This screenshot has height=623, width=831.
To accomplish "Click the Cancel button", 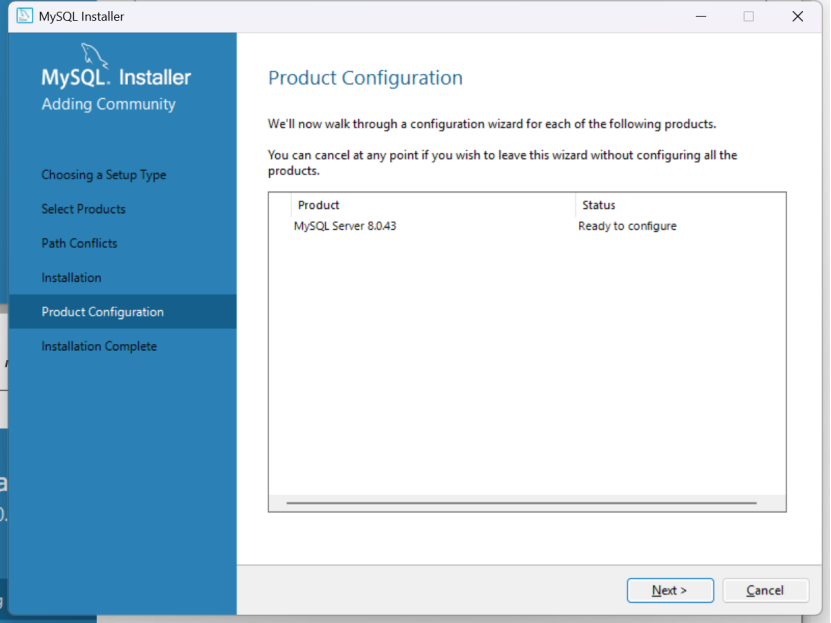I will coord(765,590).
